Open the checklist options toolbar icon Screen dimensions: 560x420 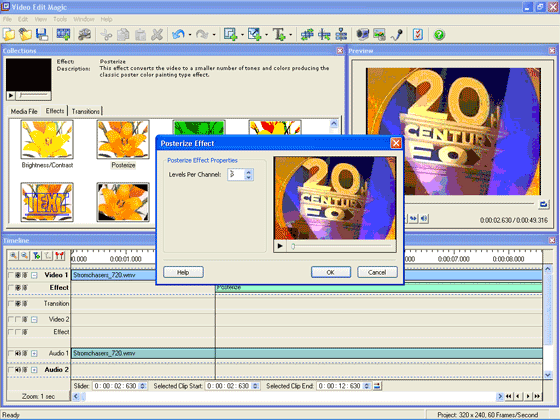click(x=418, y=35)
